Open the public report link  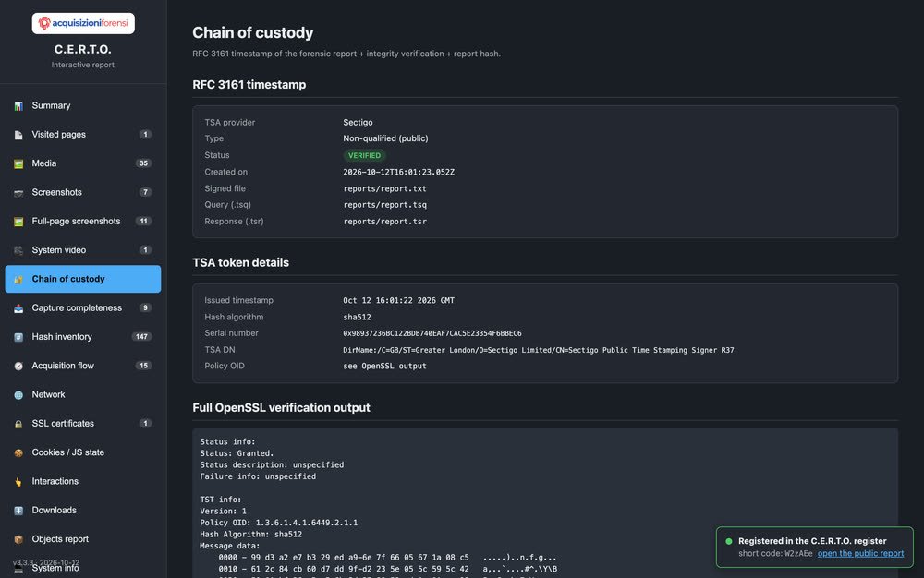860,553
